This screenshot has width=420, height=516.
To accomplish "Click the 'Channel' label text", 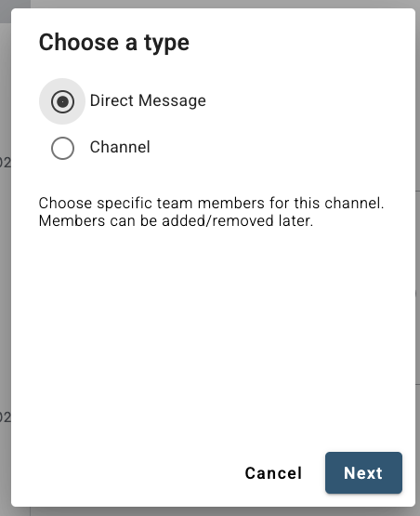I will (x=120, y=147).
